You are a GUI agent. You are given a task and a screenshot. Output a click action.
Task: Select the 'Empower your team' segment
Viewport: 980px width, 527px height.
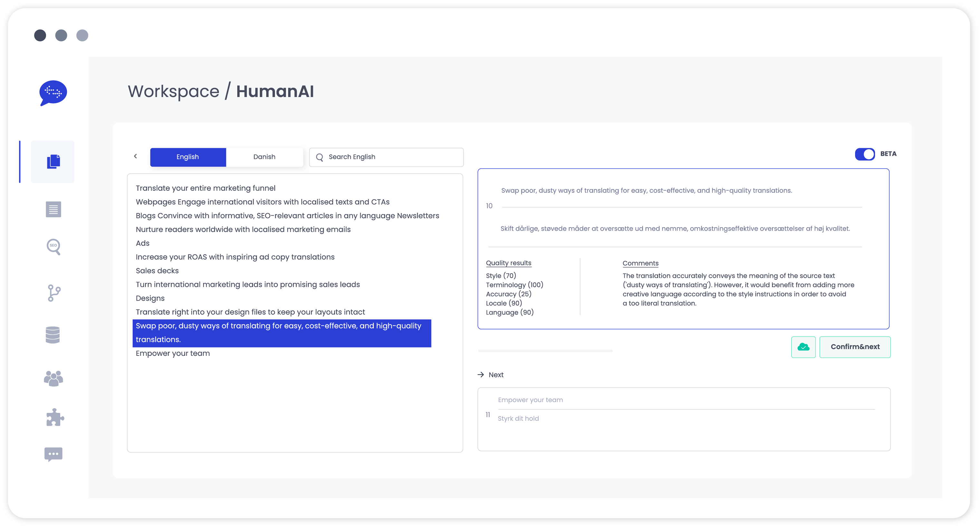[x=173, y=353]
